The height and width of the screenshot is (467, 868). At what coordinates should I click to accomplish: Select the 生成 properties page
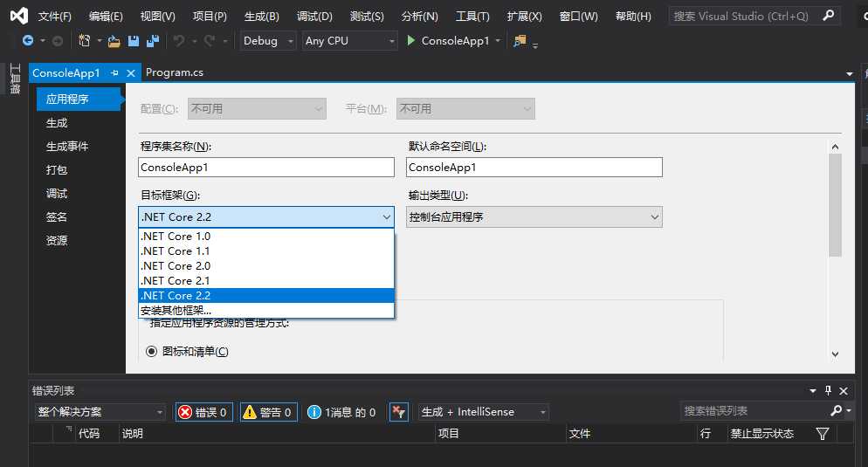pos(57,123)
